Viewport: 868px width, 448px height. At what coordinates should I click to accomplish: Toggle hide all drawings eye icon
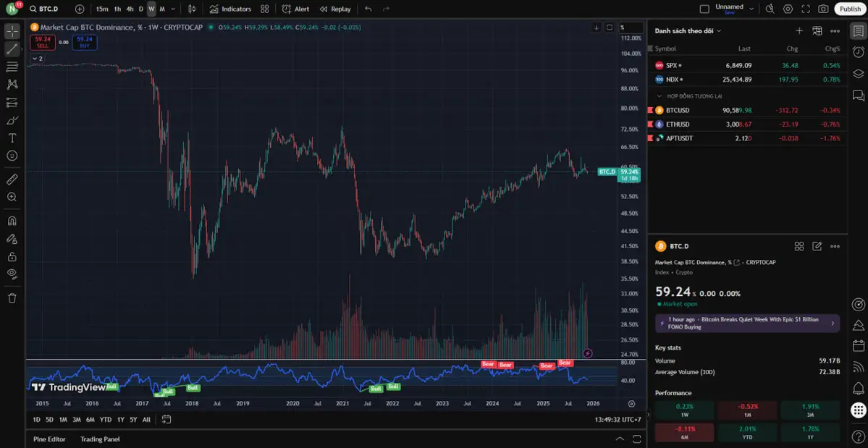point(12,274)
